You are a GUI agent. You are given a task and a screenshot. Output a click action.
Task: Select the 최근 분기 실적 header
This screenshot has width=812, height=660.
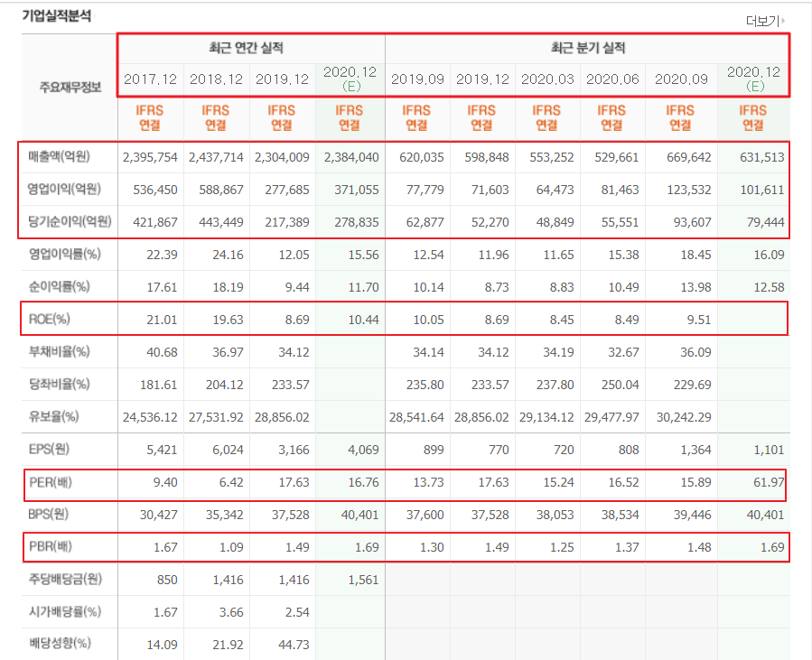(588, 48)
